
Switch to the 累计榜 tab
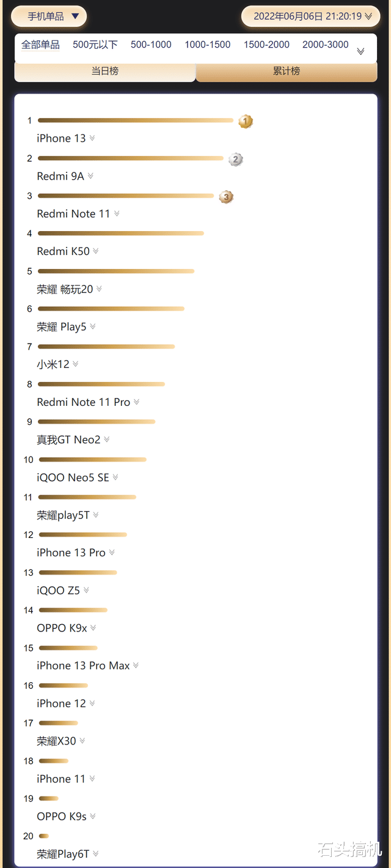(286, 71)
